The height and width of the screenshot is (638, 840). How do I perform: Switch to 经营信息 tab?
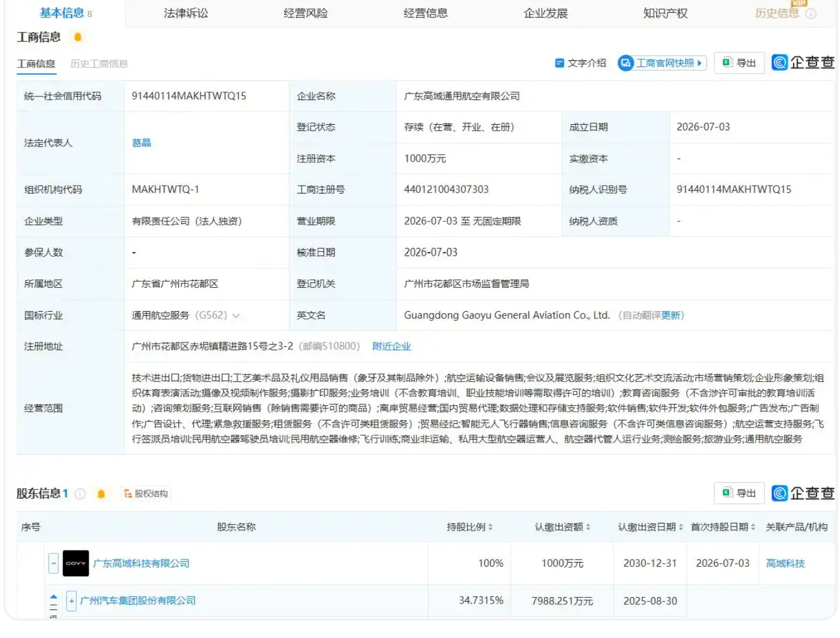426,13
